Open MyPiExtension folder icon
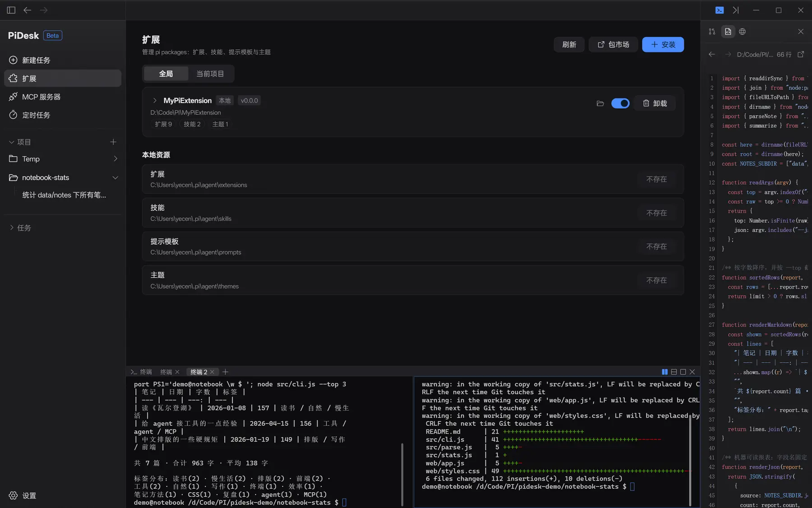Viewport: 812px width, 508px height. tap(600, 103)
